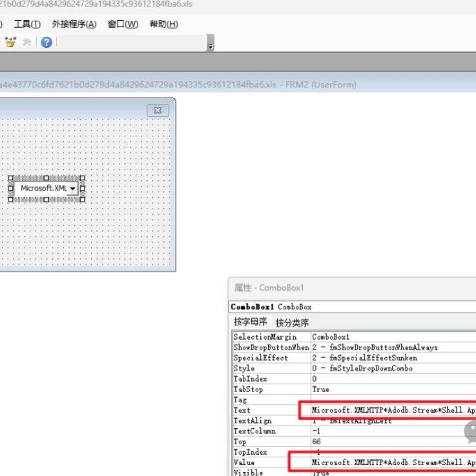This screenshot has width=476, height=476.
Task: Select the TabIndex property row
Action: pyautogui.click(x=355, y=379)
